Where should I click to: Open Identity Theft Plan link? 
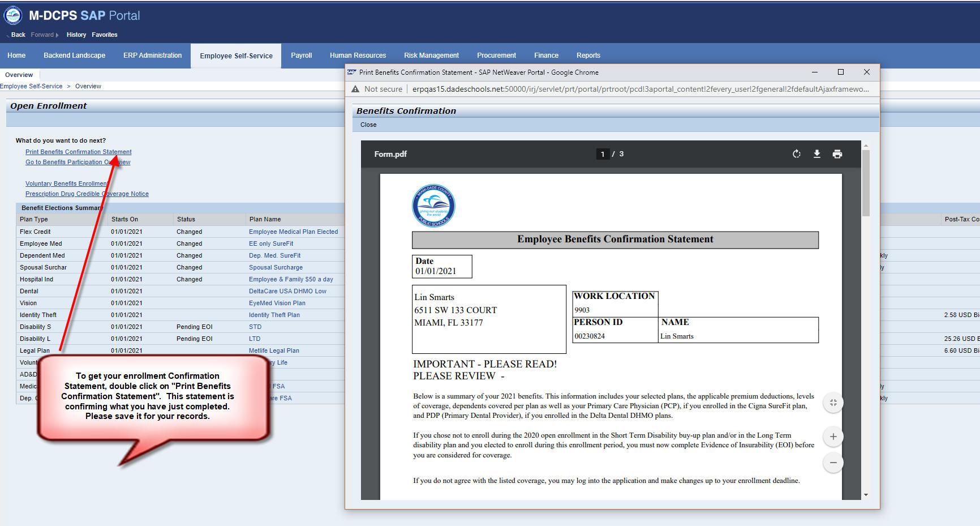[x=274, y=315]
